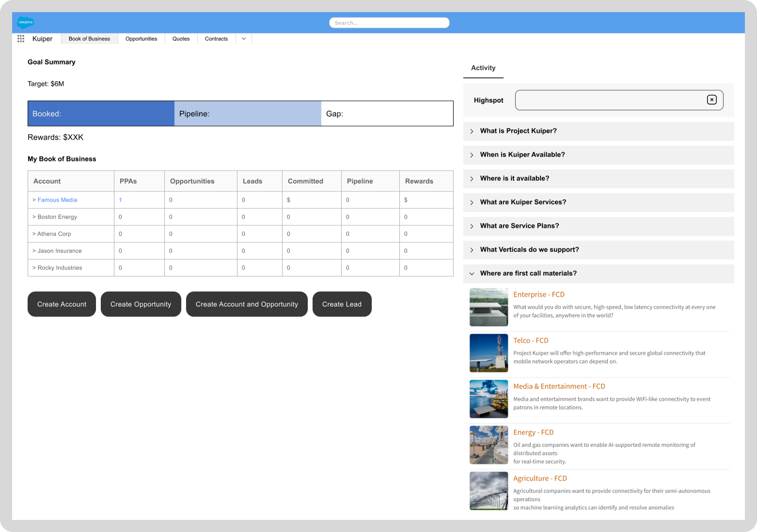Click the Telco FCD thumbnail image
The width and height of the screenshot is (757, 532).
click(489, 353)
